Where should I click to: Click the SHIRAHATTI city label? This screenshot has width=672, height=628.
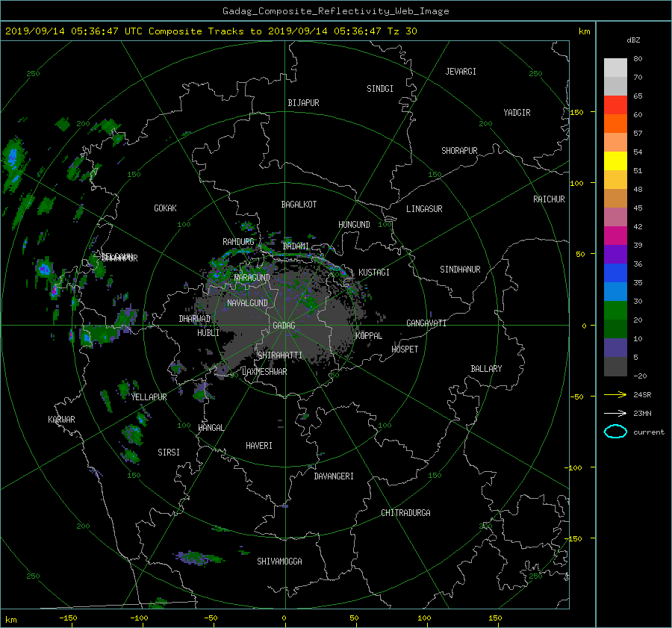pos(280,355)
